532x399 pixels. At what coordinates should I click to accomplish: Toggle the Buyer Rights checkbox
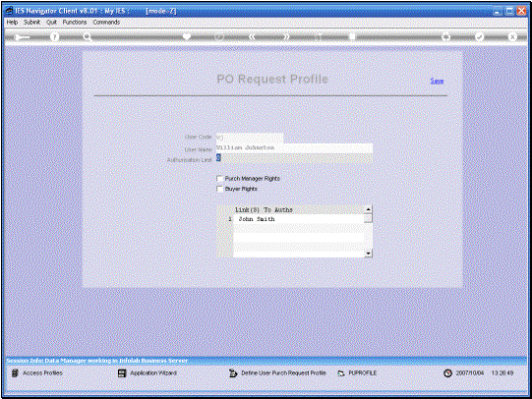pyautogui.click(x=220, y=189)
